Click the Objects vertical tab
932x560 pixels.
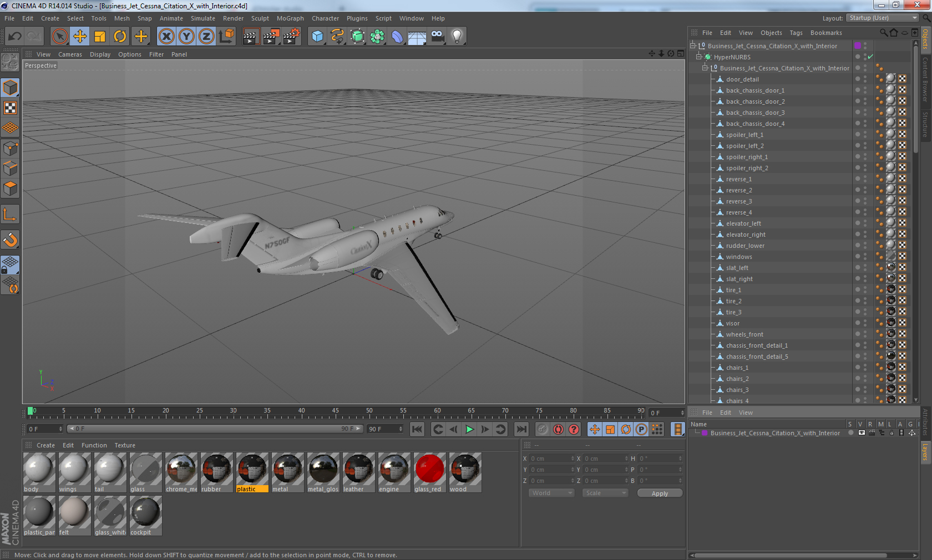coord(925,39)
